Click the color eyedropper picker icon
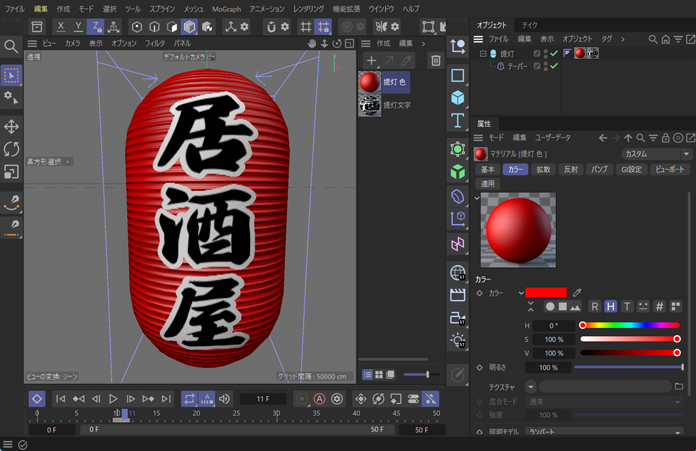Viewport: 696px width, 451px height. [x=577, y=293]
